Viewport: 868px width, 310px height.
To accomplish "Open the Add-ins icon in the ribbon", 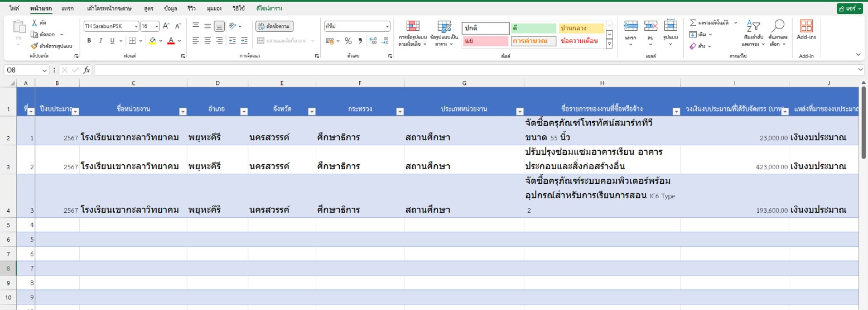I will pyautogui.click(x=806, y=30).
